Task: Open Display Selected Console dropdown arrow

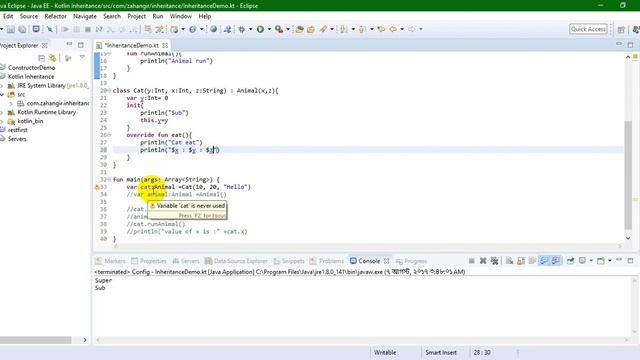Action: click(x=591, y=261)
